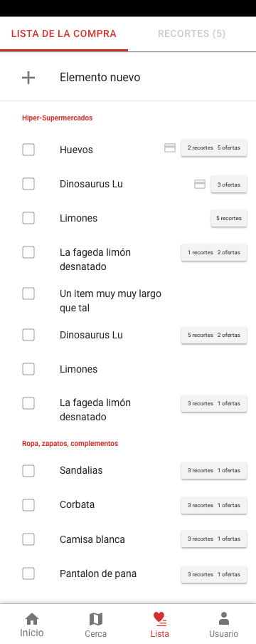The image size is (256, 644).
Task: Open Pantalon de pana offers button
Action: click(x=214, y=574)
